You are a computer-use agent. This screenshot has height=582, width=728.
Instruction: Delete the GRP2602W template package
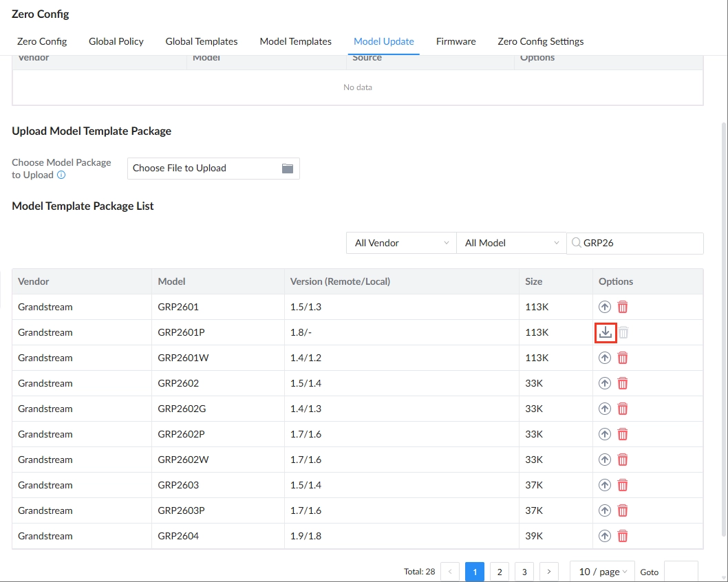[623, 460]
